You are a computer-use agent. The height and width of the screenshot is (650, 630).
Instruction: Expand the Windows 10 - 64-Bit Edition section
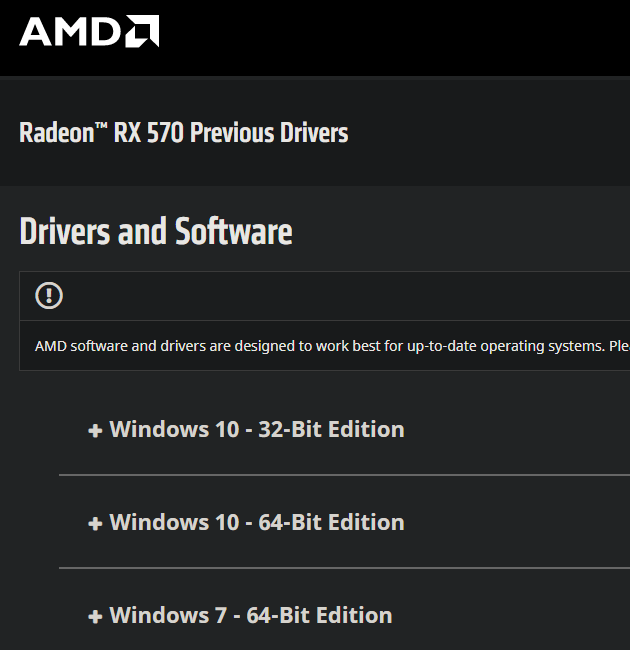tap(256, 523)
